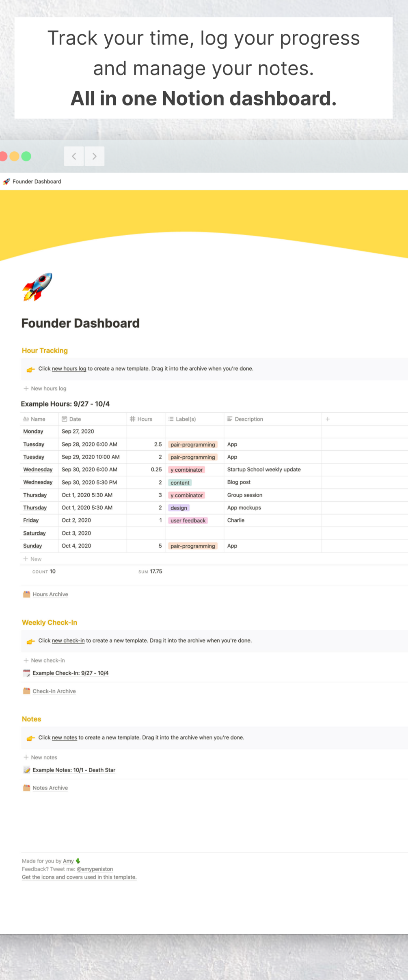Screen dimensions: 408x980
Task: Click the 0.25 hours cell
Action: [x=146, y=470]
